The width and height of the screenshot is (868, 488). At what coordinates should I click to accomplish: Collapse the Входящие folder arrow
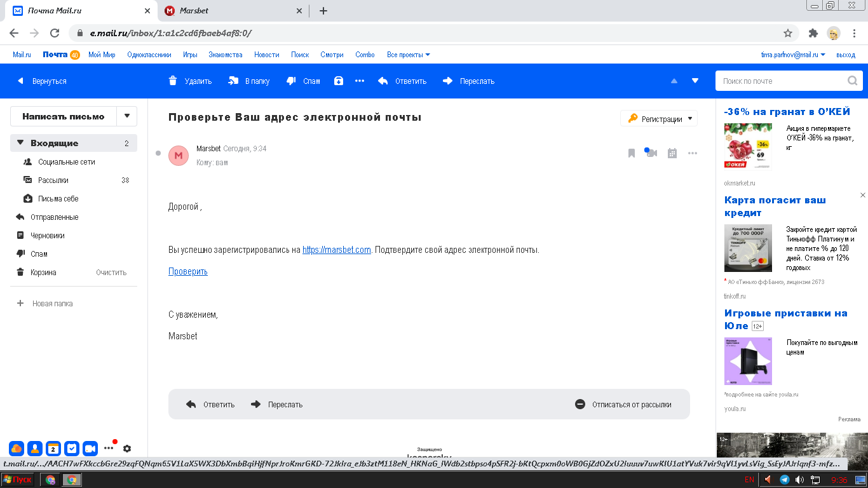coord(20,143)
